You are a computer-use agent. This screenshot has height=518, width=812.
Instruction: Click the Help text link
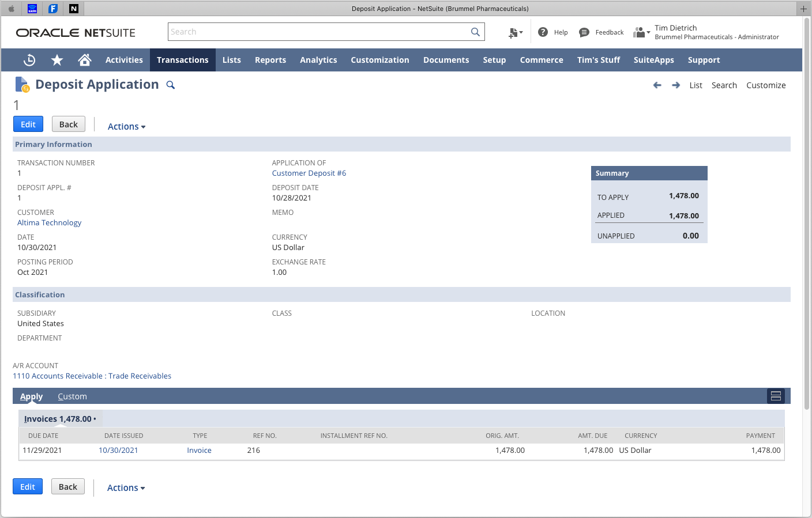pos(561,33)
